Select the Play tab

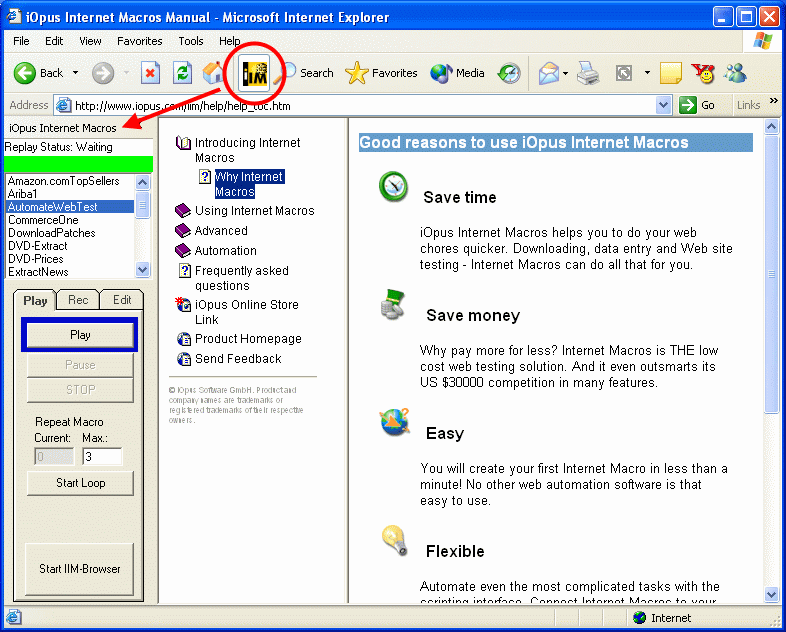click(x=35, y=300)
